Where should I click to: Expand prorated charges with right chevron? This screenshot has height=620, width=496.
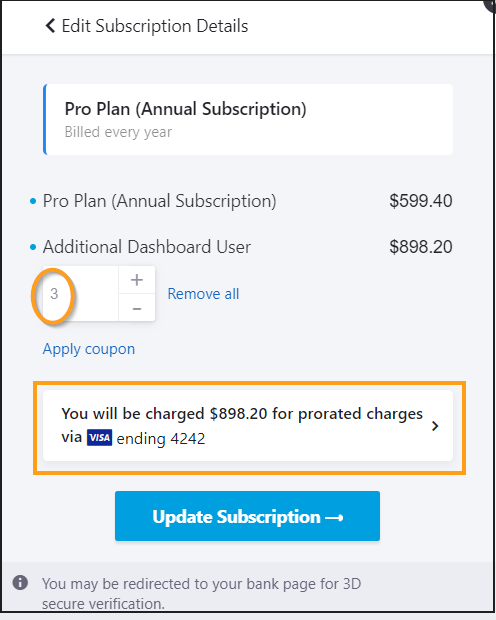435,426
